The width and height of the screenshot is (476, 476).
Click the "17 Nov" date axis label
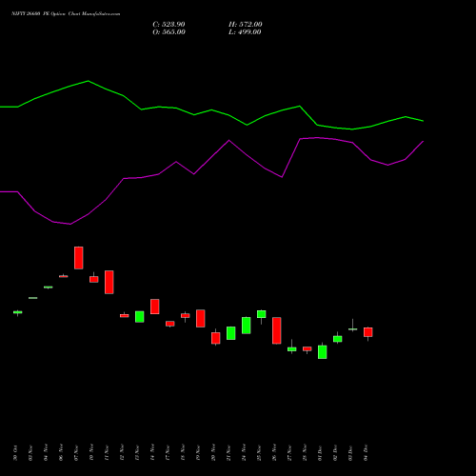(168, 453)
